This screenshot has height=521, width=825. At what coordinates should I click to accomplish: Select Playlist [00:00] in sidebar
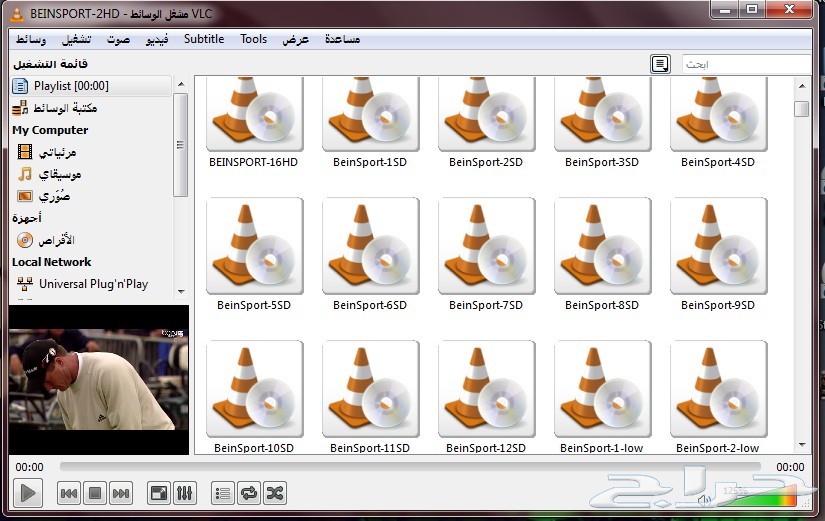91,86
